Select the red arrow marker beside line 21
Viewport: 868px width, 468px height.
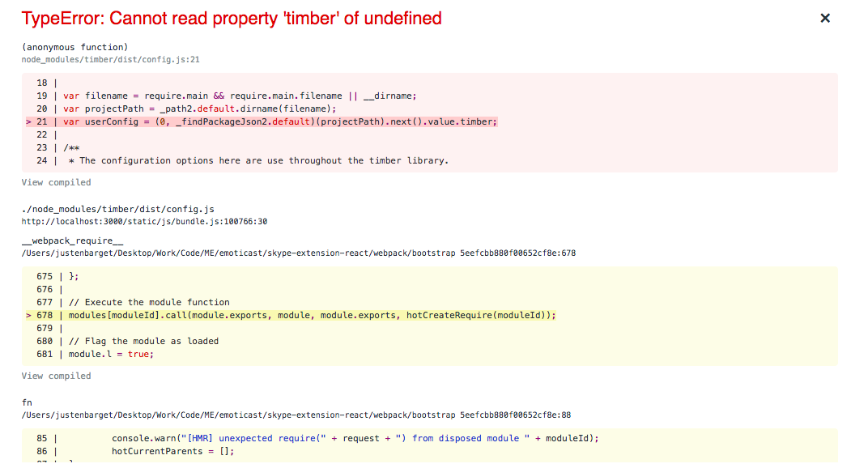pos(28,121)
